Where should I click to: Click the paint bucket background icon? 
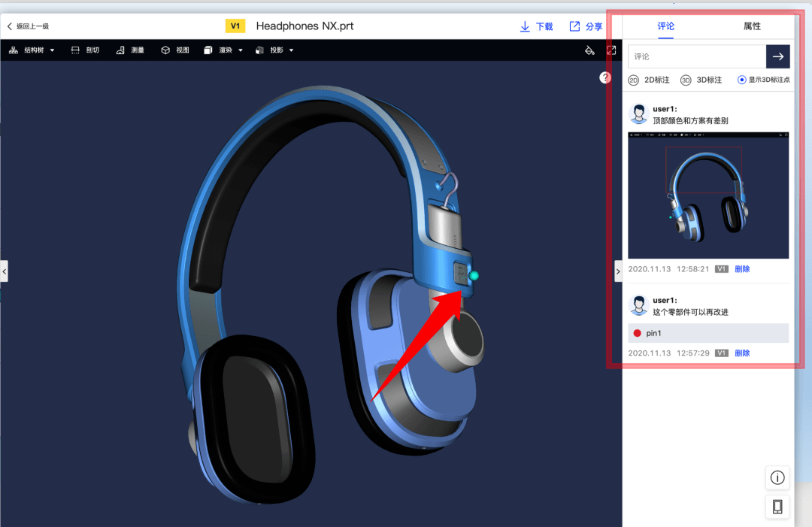[x=589, y=50]
